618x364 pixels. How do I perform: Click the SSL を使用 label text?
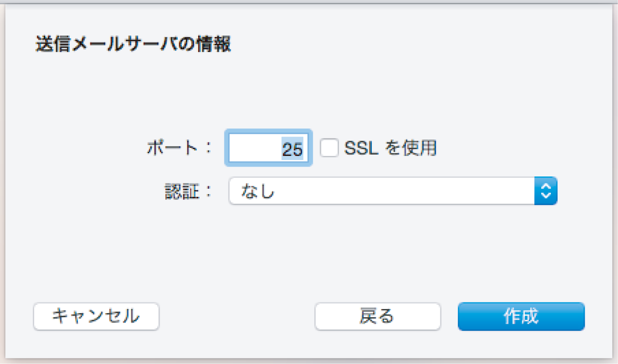(390, 148)
